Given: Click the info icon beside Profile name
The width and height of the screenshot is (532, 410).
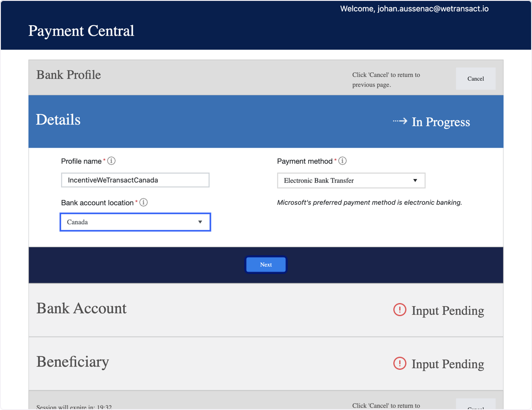Looking at the screenshot, I should pos(112,161).
